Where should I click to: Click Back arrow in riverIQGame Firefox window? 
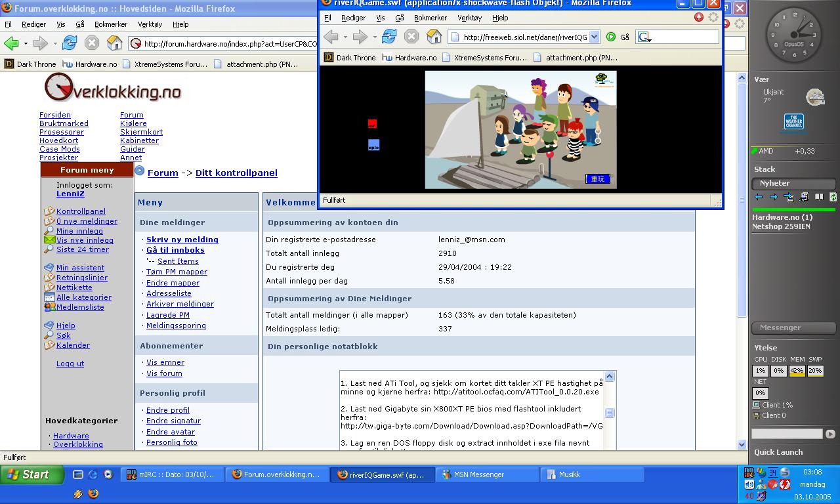[x=331, y=37]
